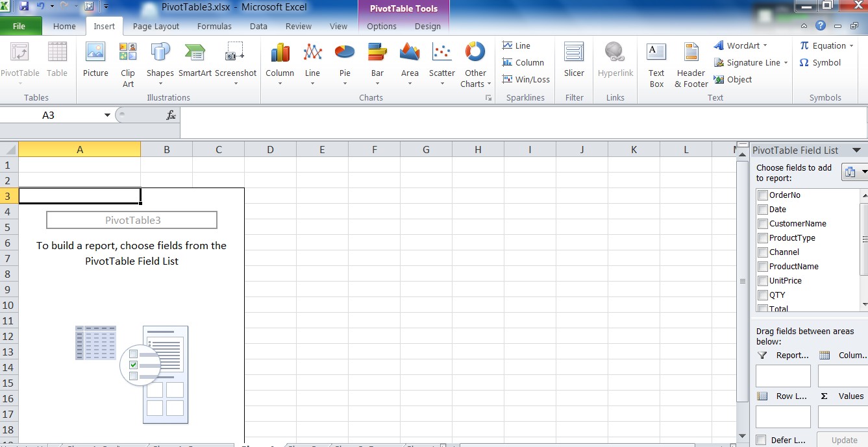Check the OrderNo field checkbox
This screenshot has height=447, width=868.
[x=762, y=195]
